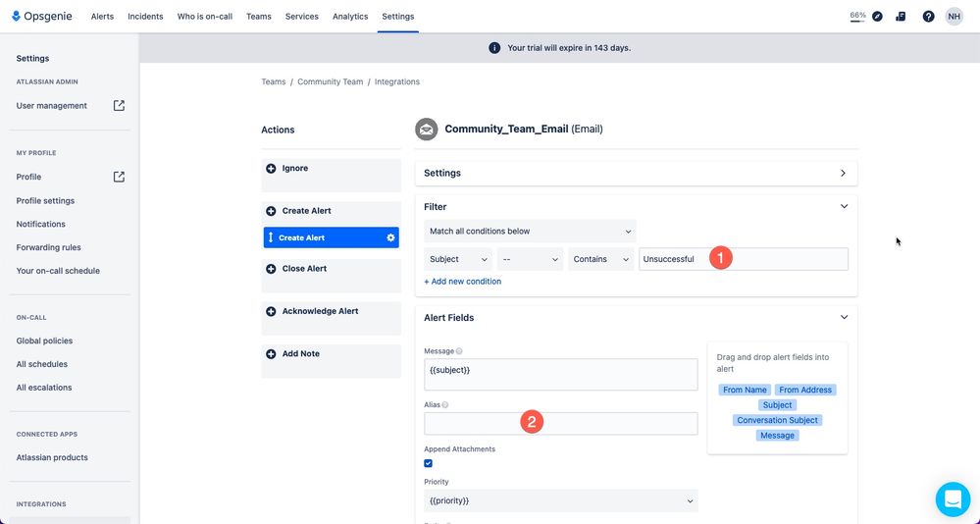Image resolution: width=980 pixels, height=524 pixels.
Task: Open Community Team breadcrumb link
Action: pos(330,81)
